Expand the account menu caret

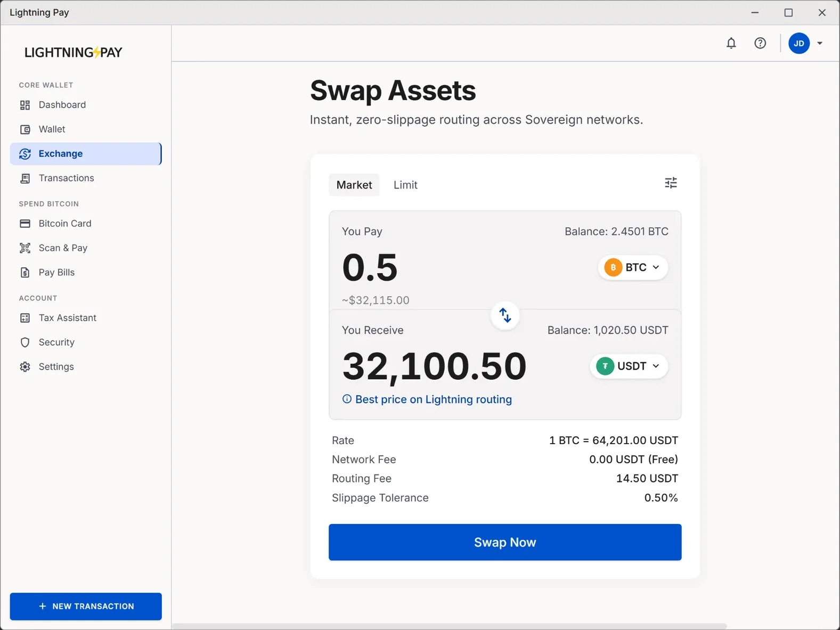[820, 43]
